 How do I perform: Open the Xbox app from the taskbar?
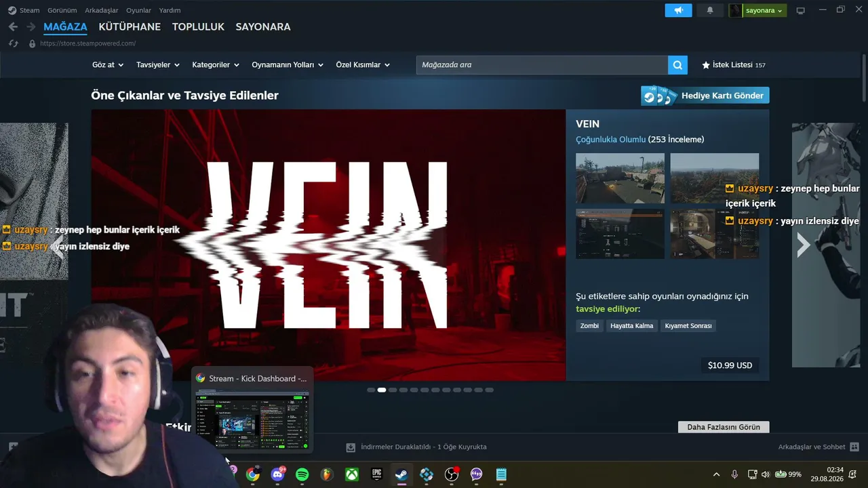tap(352, 474)
